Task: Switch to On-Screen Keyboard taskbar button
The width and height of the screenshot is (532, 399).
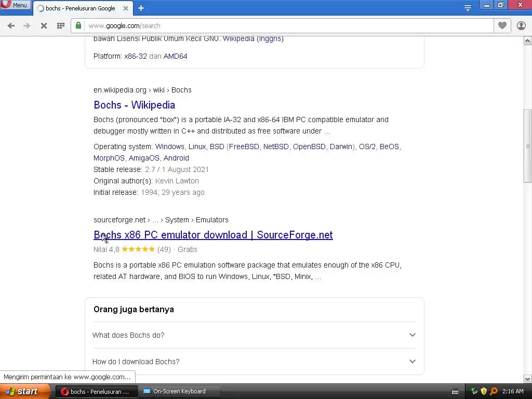Action: 179,392
